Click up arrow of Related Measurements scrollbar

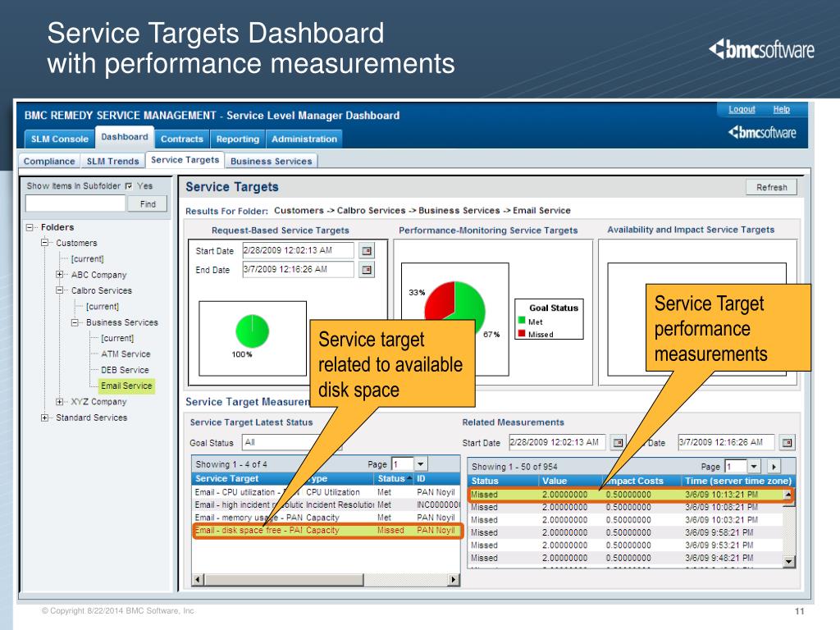coord(788,494)
